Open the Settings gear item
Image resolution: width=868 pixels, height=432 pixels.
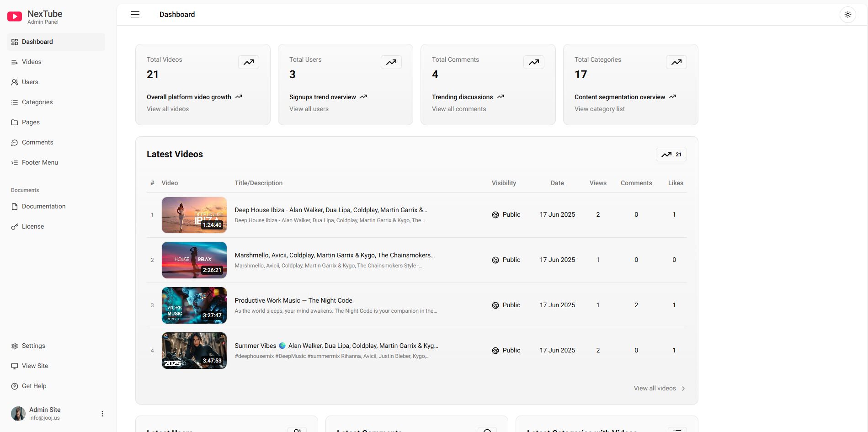(x=33, y=346)
